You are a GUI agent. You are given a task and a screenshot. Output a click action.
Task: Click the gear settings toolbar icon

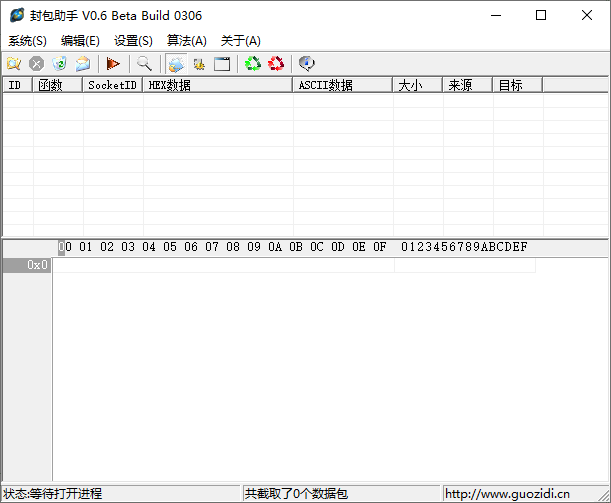click(199, 64)
